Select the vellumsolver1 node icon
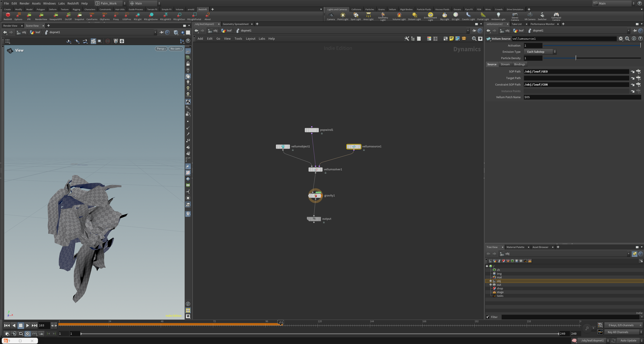 pyautogui.click(x=315, y=169)
